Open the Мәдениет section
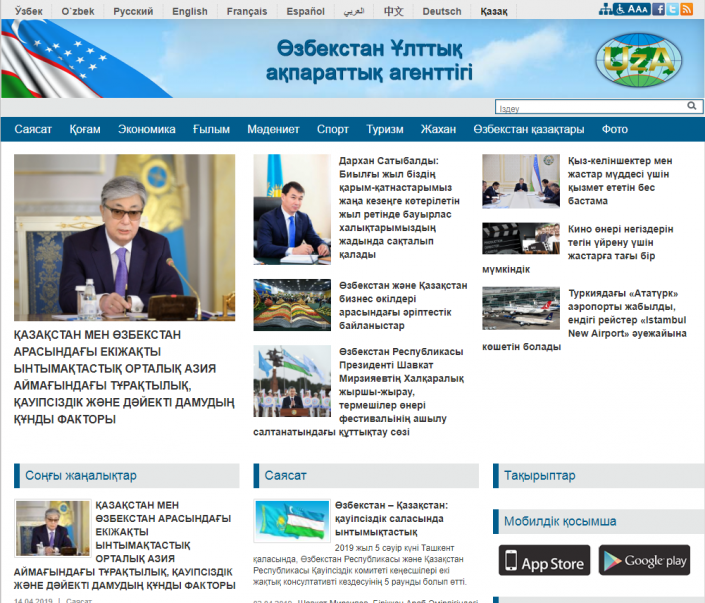This screenshot has height=603, width=705. tap(273, 130)
